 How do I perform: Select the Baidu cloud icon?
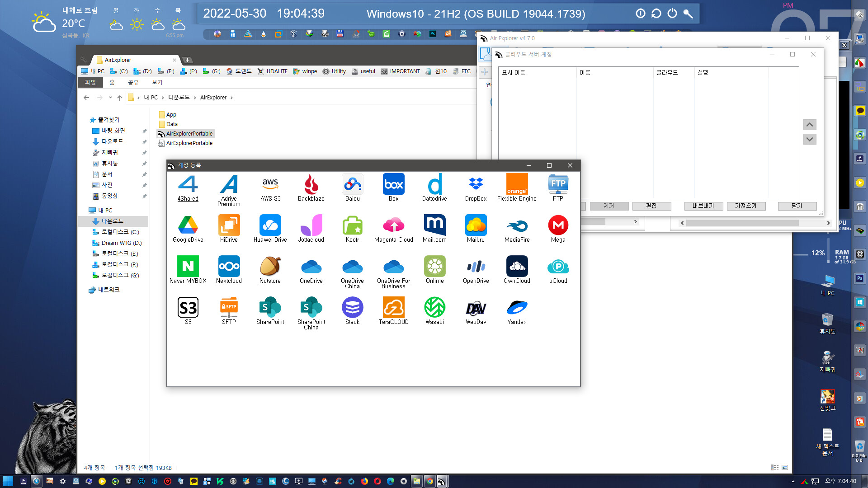point(353,188)
